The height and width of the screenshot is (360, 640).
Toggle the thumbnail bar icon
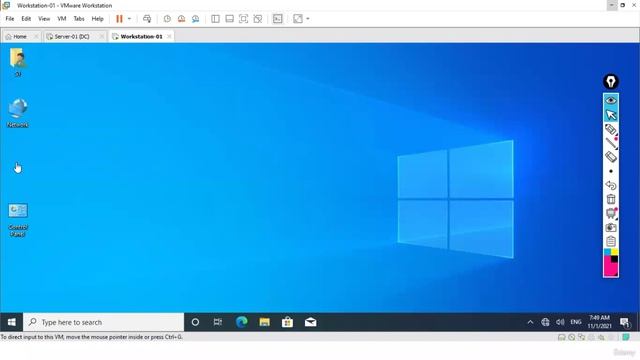click(x=229, y=19)
